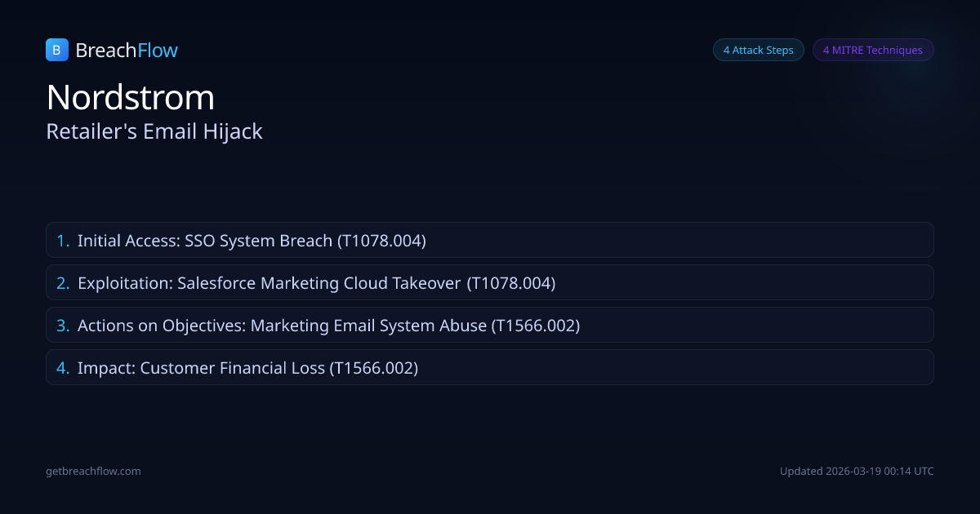Click T1078.004 in the SSO System Breach row
Image resolution: width=980 pixels, height=514 pixels.
click(x=381, y=241)
